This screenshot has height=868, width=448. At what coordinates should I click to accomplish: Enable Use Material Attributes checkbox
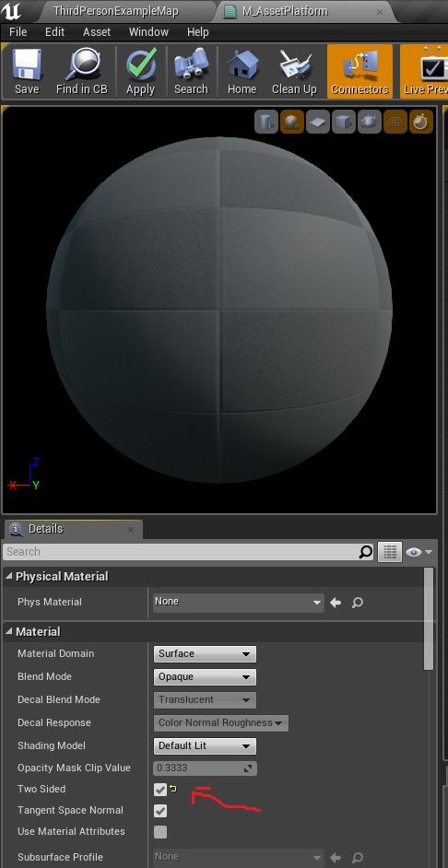160,832
